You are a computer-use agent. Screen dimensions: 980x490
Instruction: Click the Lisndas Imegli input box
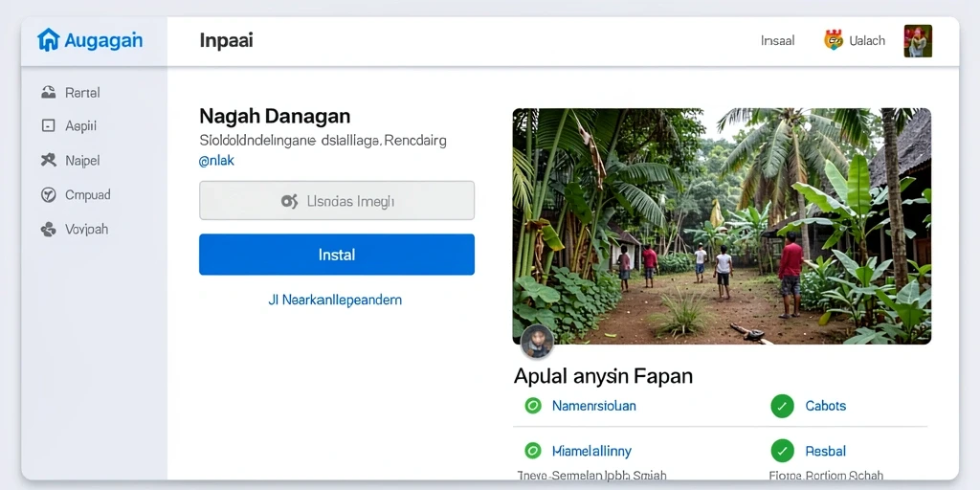pyautogui.click(x=337, y=201)
